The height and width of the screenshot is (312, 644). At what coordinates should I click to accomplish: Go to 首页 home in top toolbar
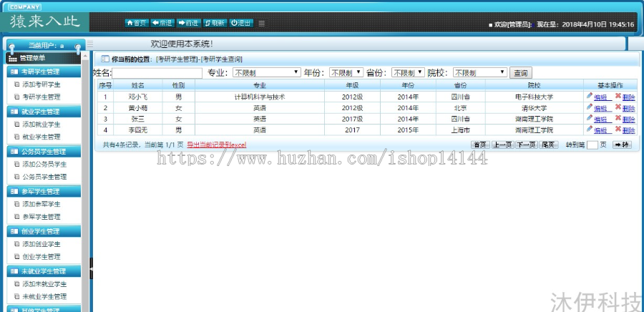pos(137,23)
